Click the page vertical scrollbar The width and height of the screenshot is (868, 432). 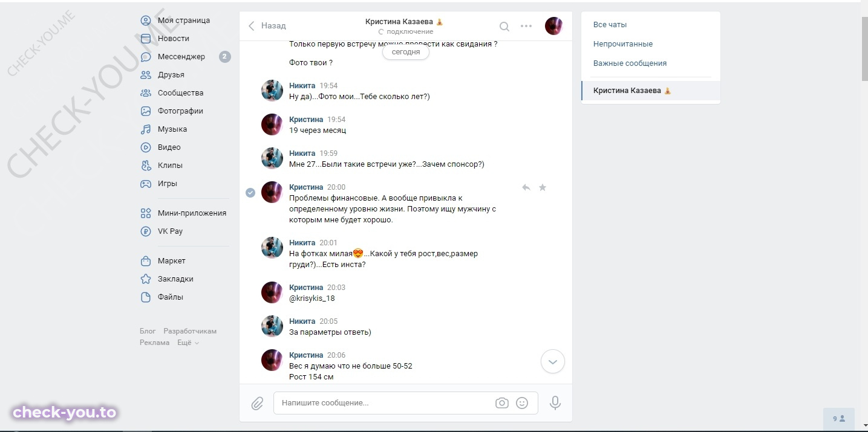point(864,48)
